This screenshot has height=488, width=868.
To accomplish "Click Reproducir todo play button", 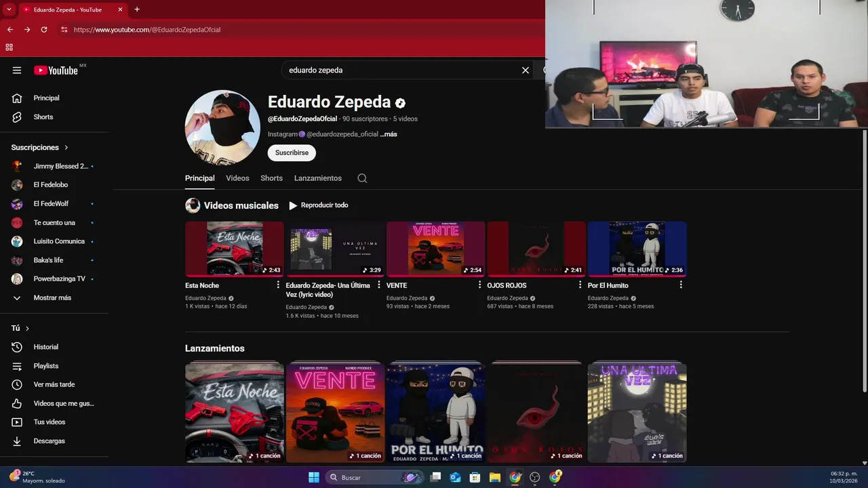I will [318, 205].
